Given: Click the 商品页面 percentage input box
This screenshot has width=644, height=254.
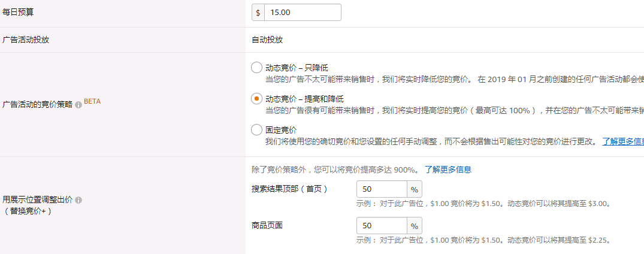Looking at the screenshot, I should tap(382, 226).
